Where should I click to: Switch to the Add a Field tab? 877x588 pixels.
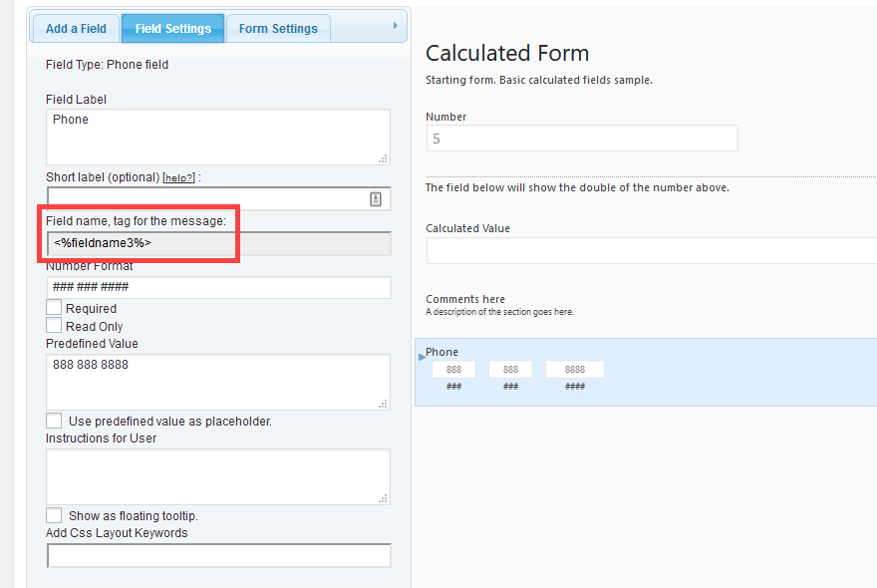[75, 28]
